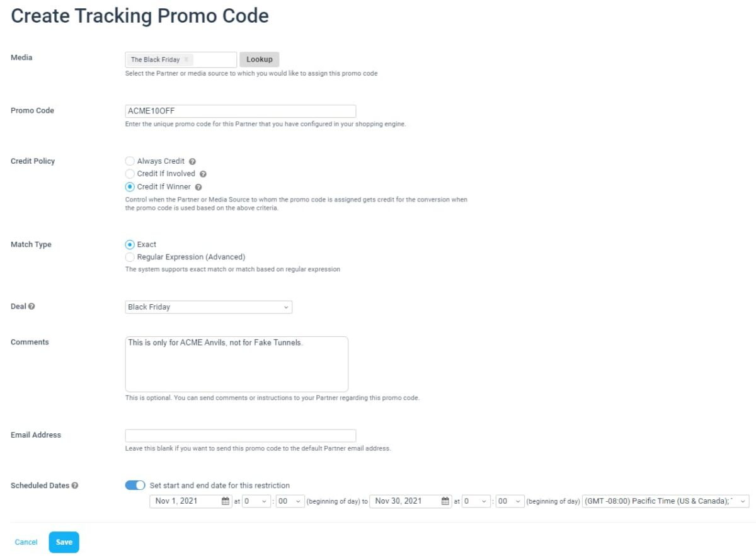Open the Deal dropdown showing Black Friday
Screen dimensions: 756x556
click(x=209, y=307)
